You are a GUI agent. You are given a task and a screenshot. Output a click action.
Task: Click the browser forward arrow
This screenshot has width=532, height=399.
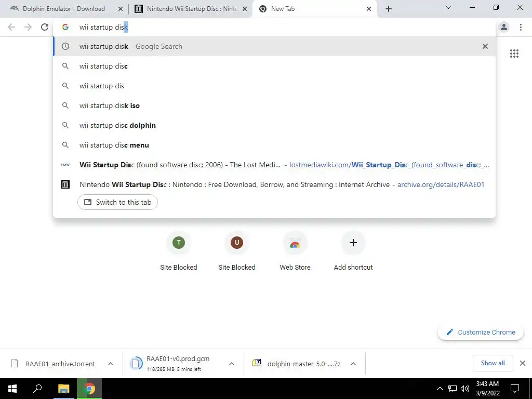coord(28,27)
